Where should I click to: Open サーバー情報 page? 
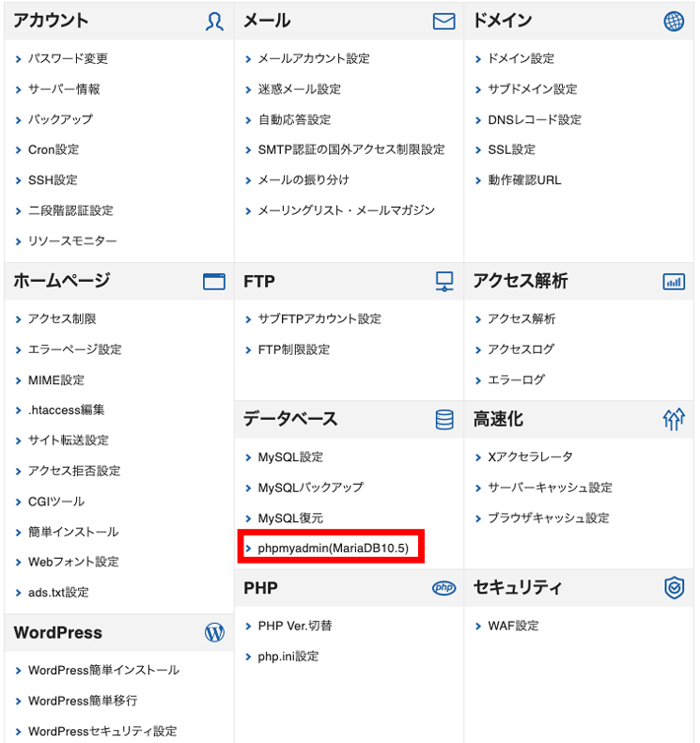(64, 89)
